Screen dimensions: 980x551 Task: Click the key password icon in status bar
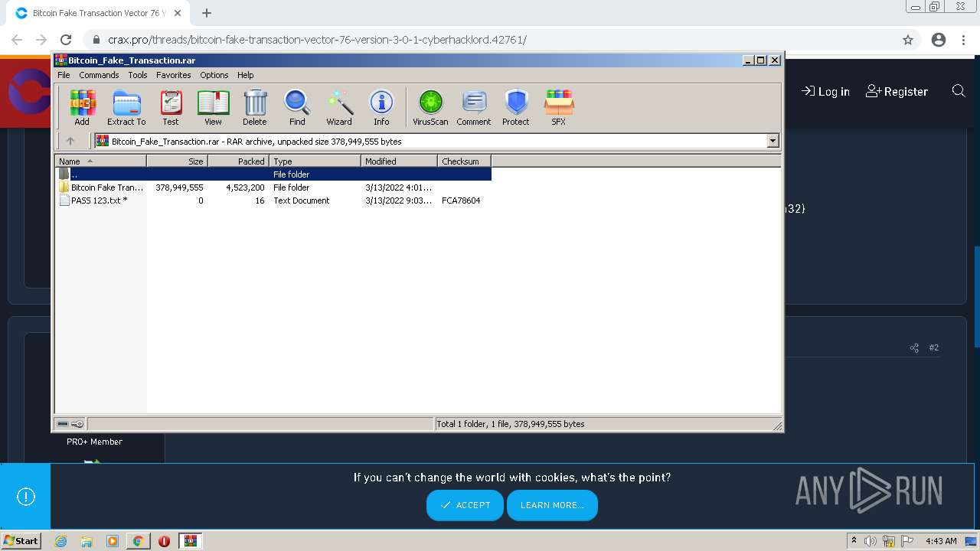(77, 424)
